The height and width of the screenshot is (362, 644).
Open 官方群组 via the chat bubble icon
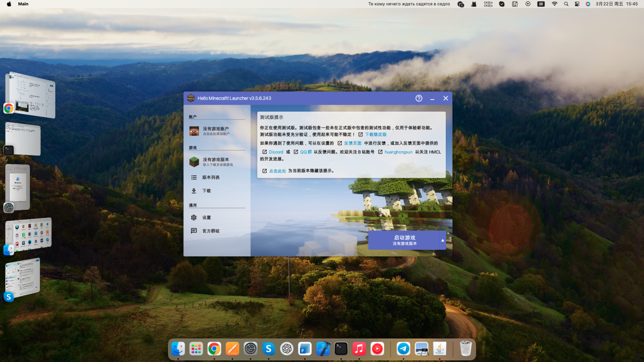194,231
